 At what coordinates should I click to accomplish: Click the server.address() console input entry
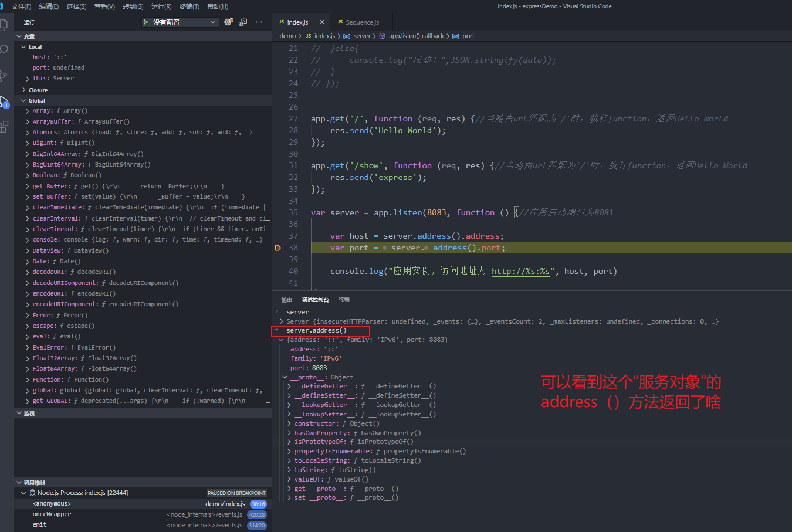316,331
